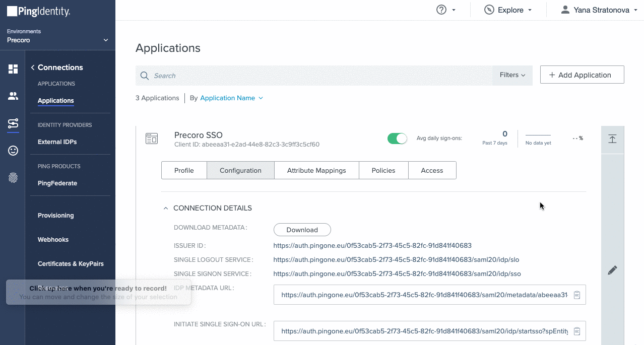This screenshot has width=644, height=345.
Task: Download the metadata file
Action: [x=302, y=230]
